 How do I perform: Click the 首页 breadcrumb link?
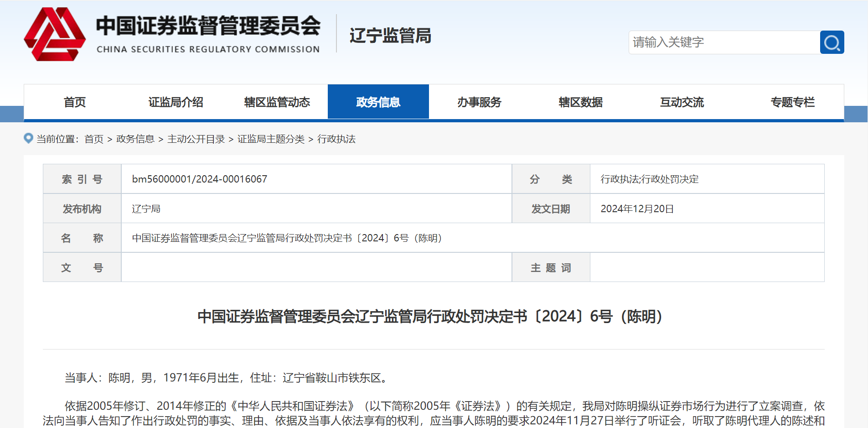pyautogui.click(x=94, y=139)
